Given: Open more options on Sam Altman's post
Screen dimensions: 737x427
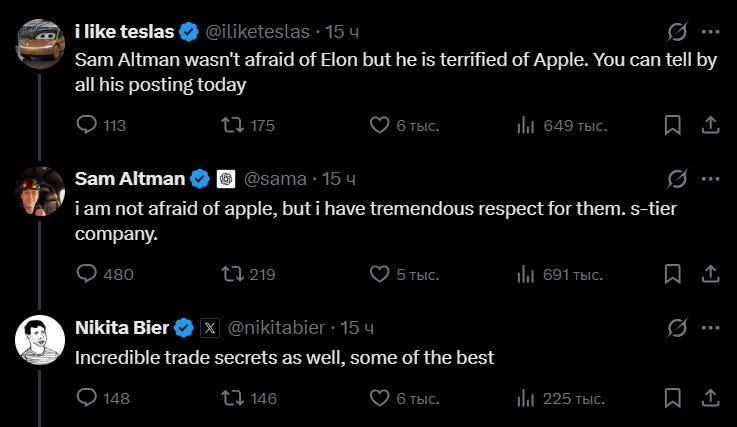Looking at the screenshot, I should click(711, 179).
